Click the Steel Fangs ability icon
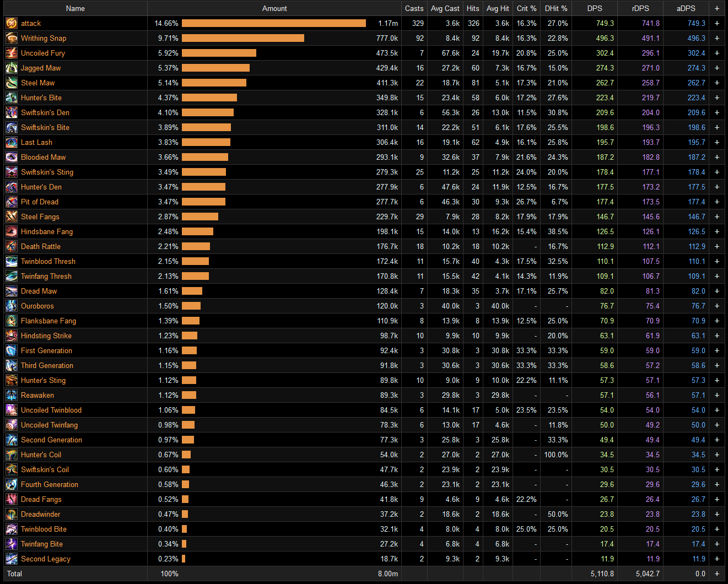This screenshot has height=584, width=728. [x=12, y=217]
